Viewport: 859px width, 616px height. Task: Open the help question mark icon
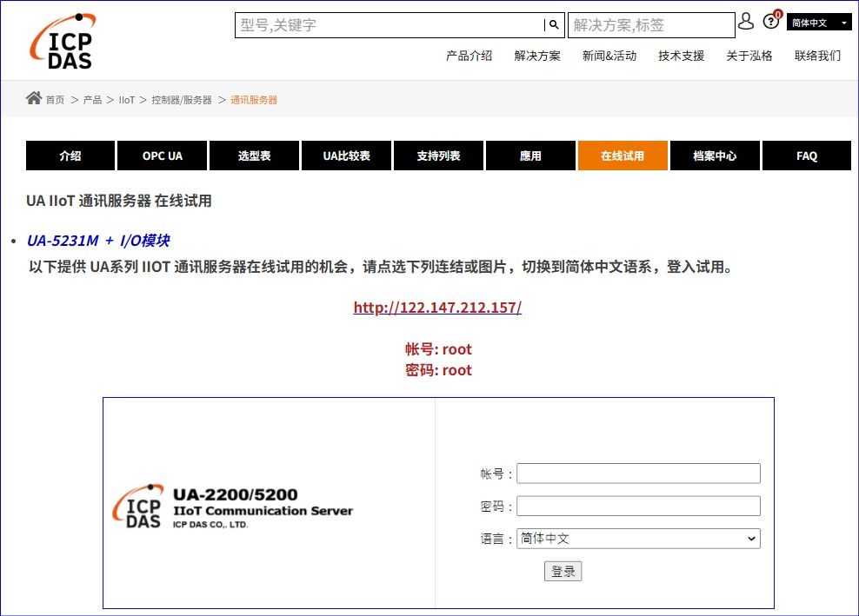(771, 21)
